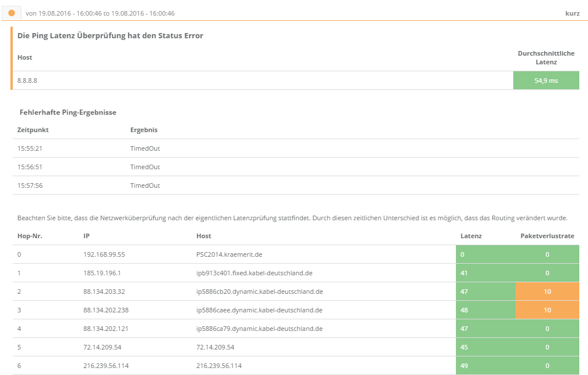Click the Zeitpunkt column header
The width and height of the screenshot is (588, 375).
click(x=33, y=130)
